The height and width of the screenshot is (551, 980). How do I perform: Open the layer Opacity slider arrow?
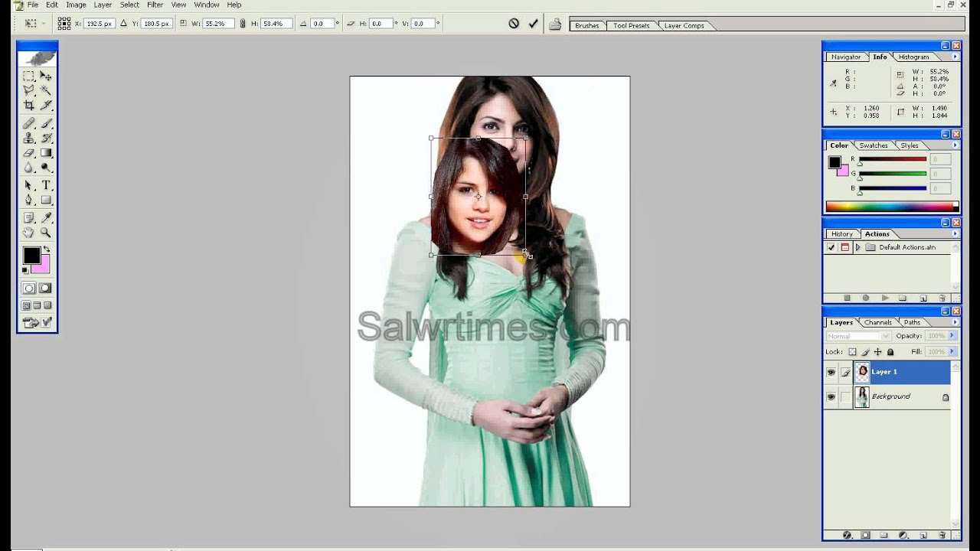(952, 336)
